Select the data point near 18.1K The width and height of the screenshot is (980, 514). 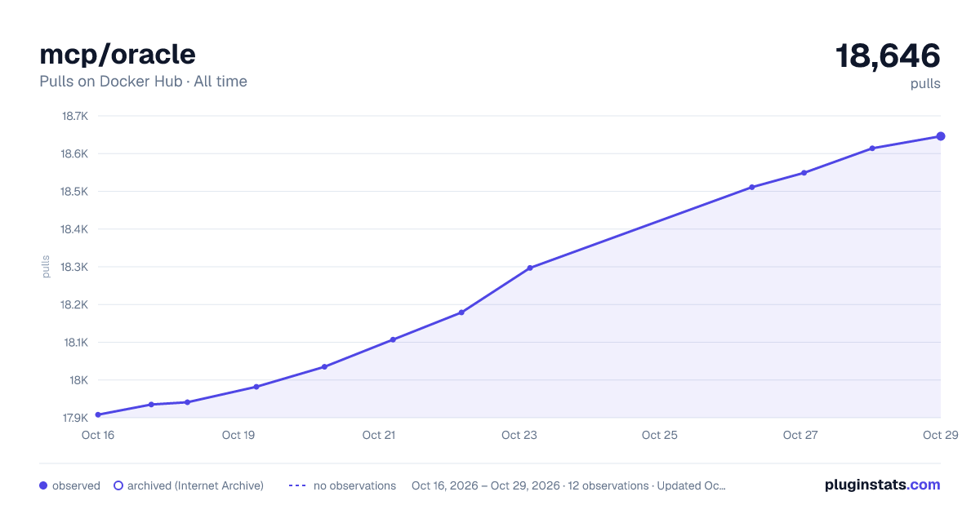click(x=393, y=339)
